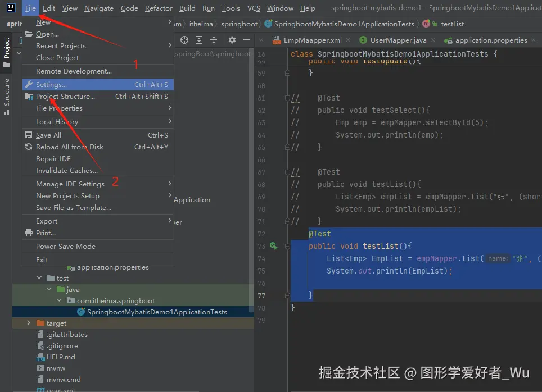Open the Run menu
Screen dimensions: 542x392
209,8
